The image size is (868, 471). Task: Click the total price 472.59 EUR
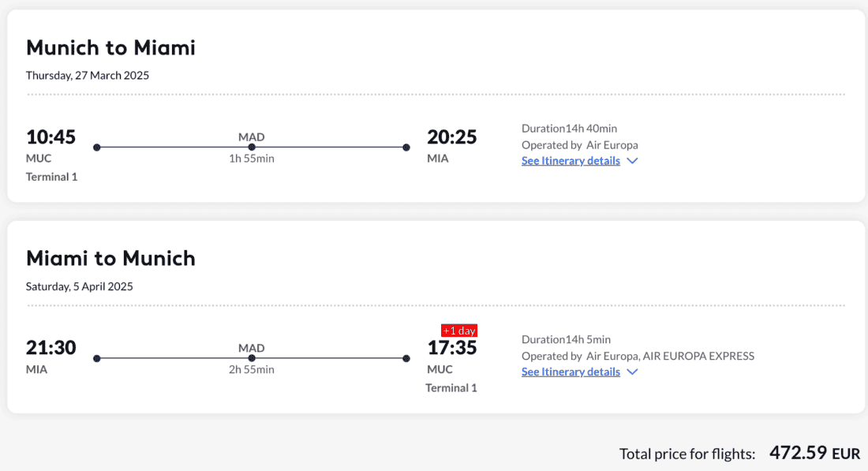pyautogui.click(x=814, y=453)
